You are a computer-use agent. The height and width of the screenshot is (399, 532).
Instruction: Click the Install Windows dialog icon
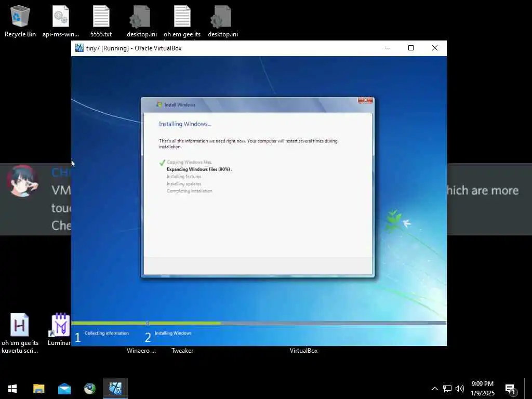pyautogui.click(x=159, y=104)
